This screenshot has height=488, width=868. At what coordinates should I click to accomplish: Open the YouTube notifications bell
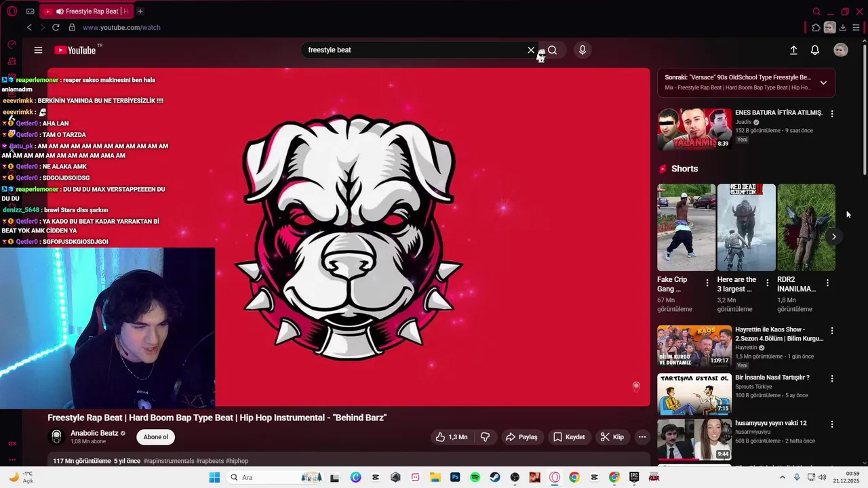click(815, 50)
